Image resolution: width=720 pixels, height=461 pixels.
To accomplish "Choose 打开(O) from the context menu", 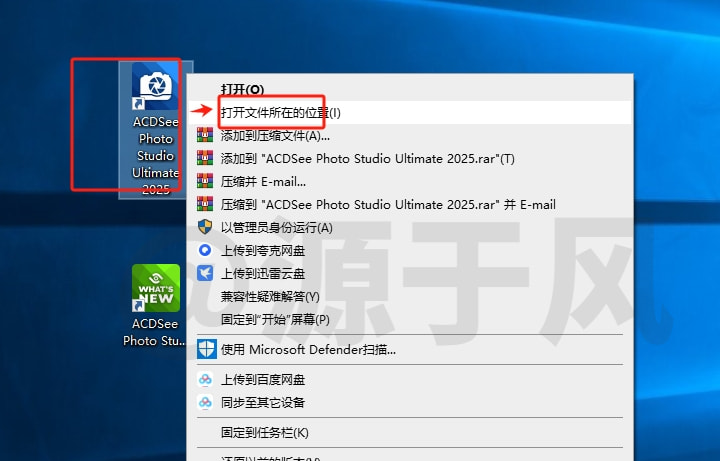I will [x=242, y=89].
